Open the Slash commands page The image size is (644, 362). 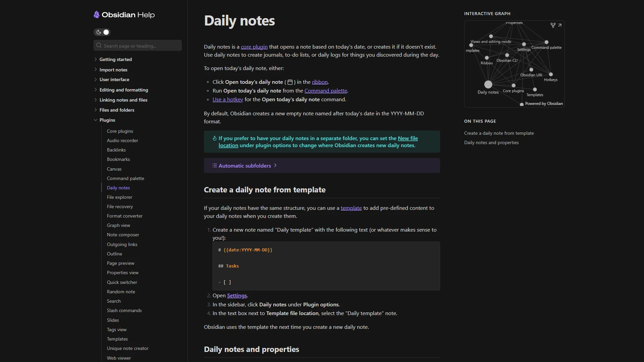click(x=124, y=310)
